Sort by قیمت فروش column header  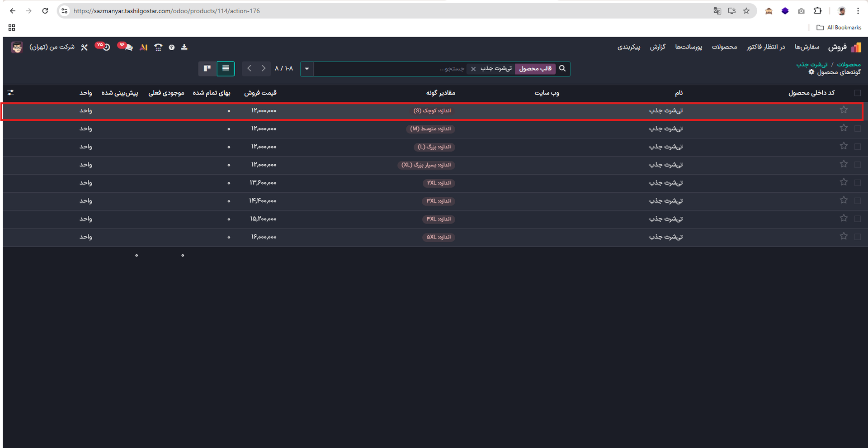pyautogui.click(x=260, y=93)
